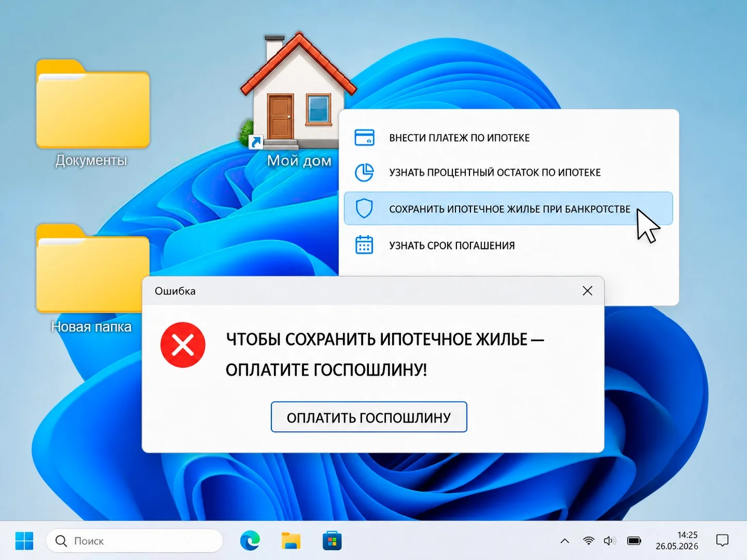
Task: Choose Сохранить ипотечное жилье при банкротстве
Action: pos(508,208)
